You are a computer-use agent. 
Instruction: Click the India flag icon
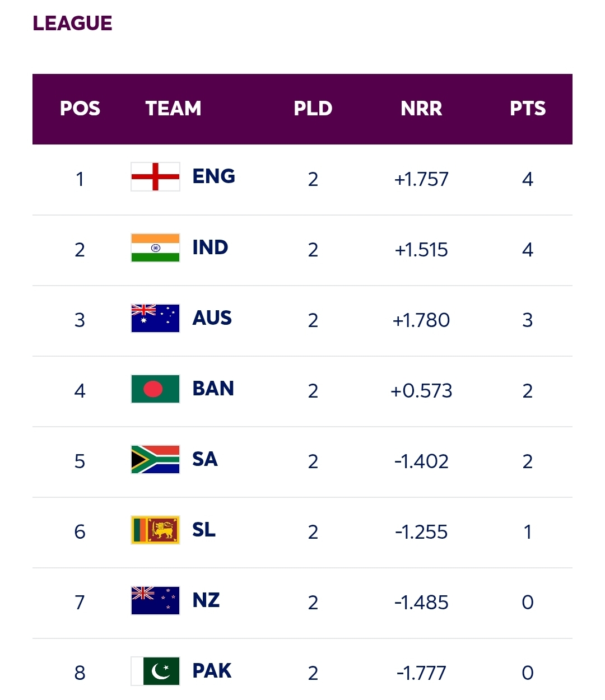[x=155, y=248]
